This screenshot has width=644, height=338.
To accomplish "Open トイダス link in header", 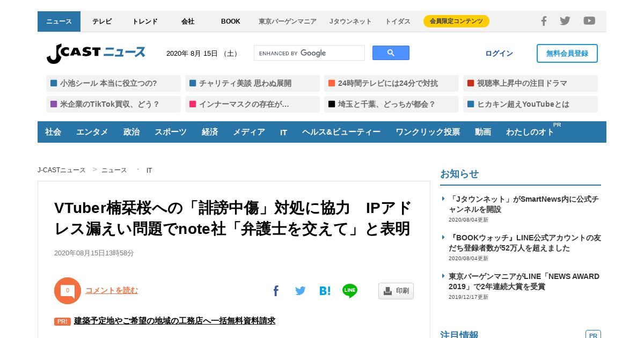I will 398,21.
